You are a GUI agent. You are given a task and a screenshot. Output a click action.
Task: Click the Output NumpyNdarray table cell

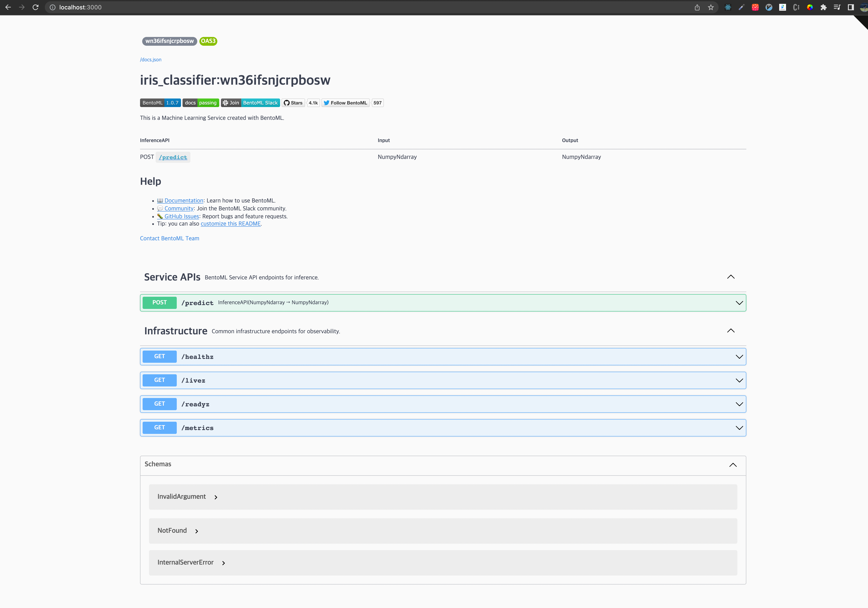581,157
